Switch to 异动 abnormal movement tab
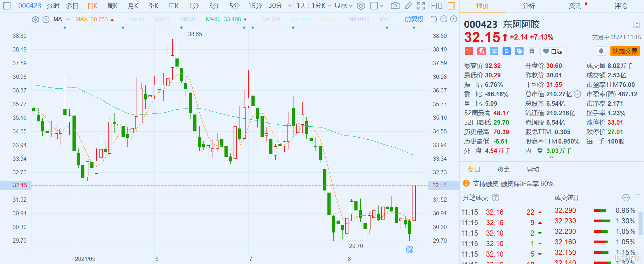 point(533,169)
